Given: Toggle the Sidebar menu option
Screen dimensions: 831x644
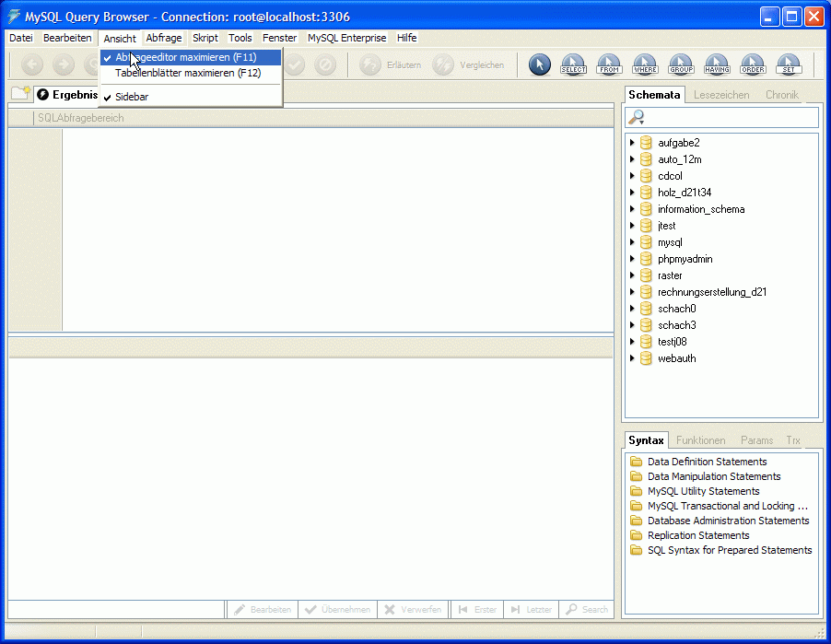Looking at the screenshot, I should coord(132,97).
